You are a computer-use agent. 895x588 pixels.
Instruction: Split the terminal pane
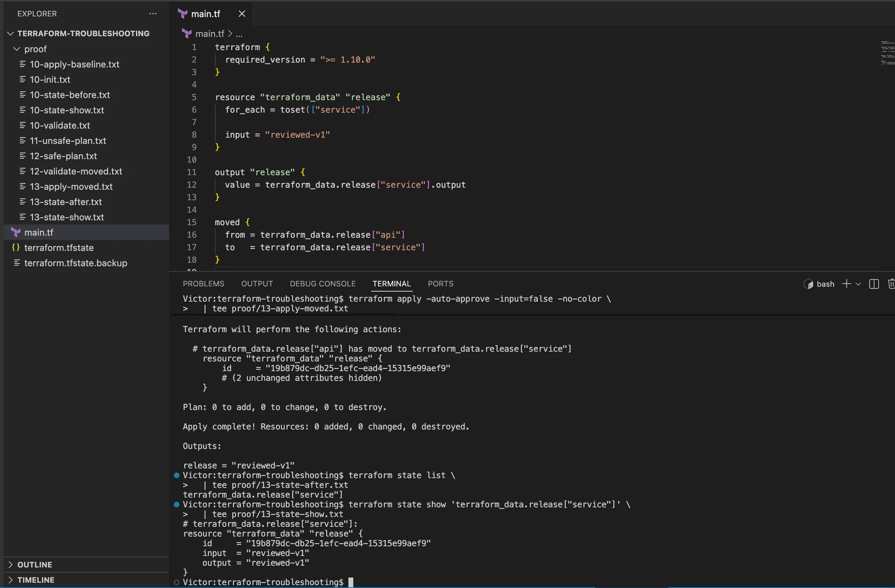[x=874, y=284]
